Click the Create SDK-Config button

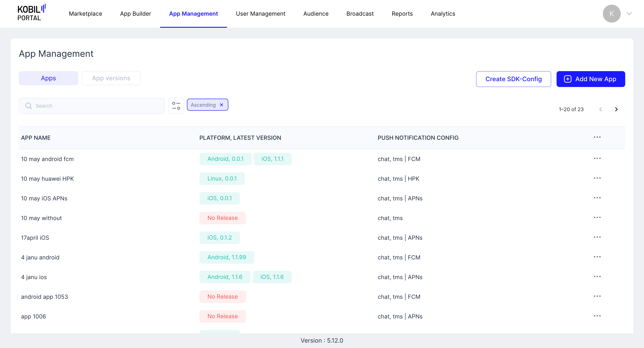click(x=513, y=79)
